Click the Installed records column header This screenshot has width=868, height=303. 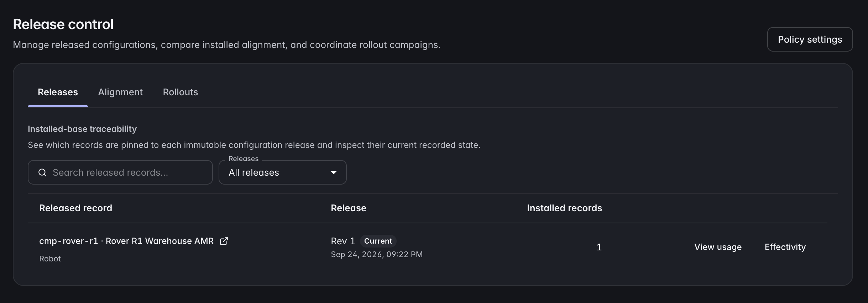(564, 208)
